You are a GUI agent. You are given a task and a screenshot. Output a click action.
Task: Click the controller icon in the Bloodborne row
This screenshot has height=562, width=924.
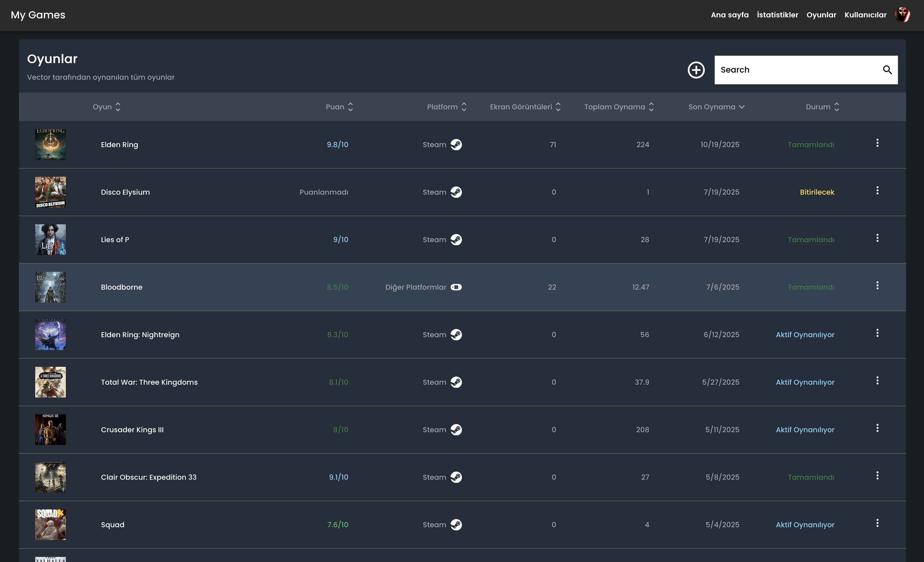(456, 287)
